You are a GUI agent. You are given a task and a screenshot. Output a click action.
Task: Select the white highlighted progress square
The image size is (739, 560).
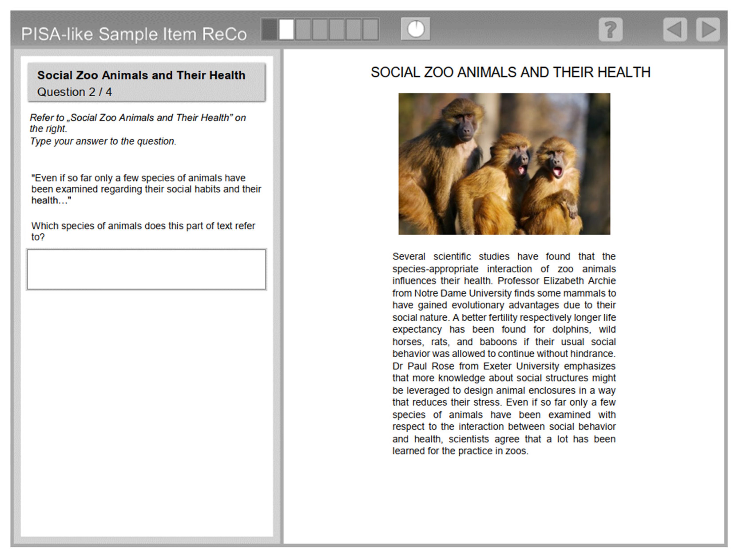286,29
